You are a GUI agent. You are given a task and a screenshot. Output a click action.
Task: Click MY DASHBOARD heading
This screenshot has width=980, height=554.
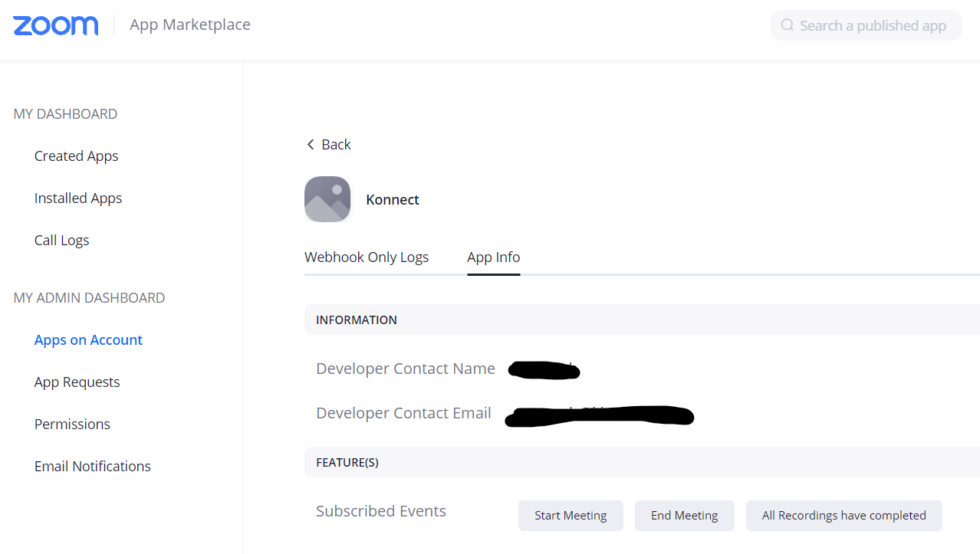tap(65, 113)
